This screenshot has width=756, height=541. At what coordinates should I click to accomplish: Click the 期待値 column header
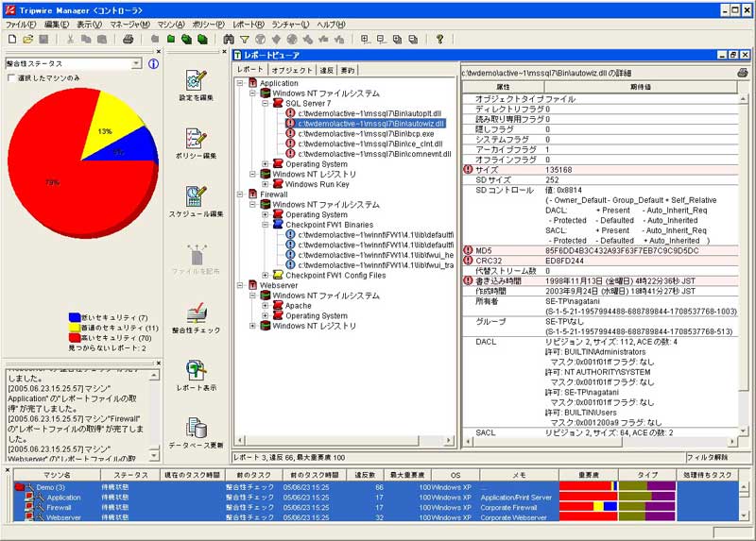(x=641, y=87)
